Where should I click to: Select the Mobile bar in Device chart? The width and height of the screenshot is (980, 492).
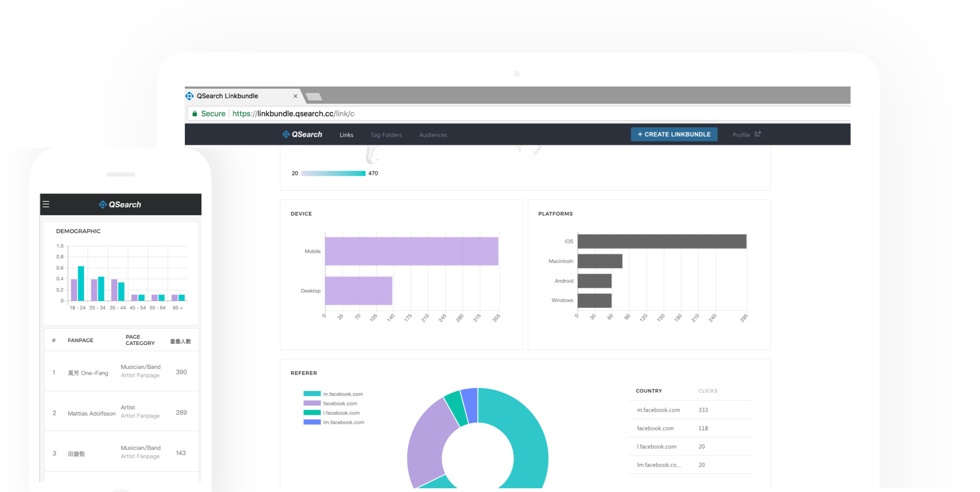[x=411, y=251]
